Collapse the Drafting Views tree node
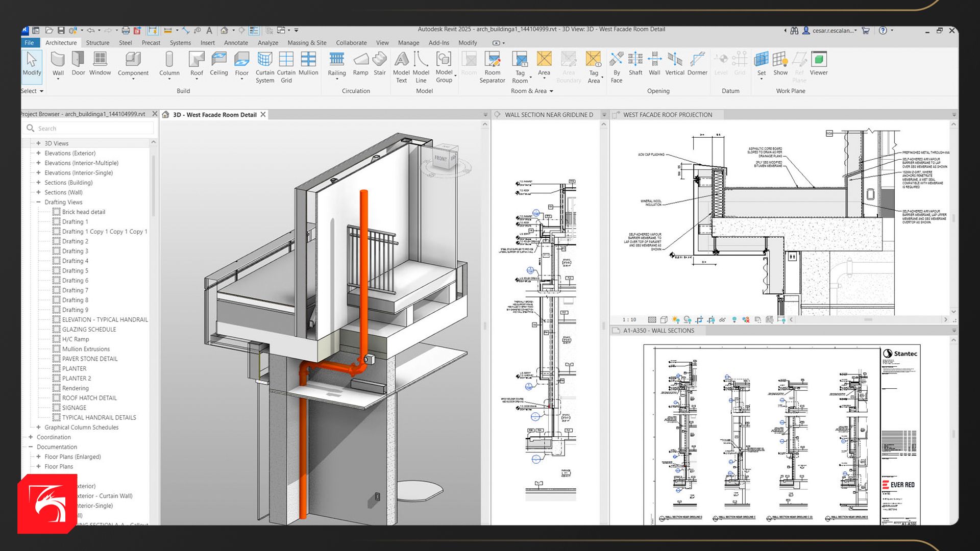980x551 pixels. (x=38, y=202)
